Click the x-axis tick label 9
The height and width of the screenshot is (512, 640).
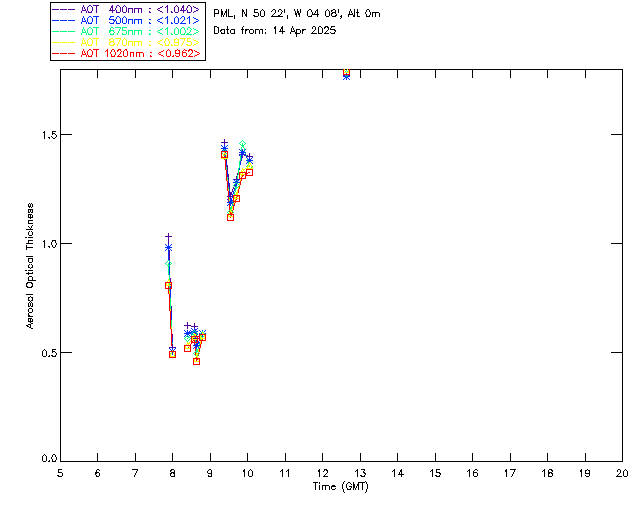point(210,473)
